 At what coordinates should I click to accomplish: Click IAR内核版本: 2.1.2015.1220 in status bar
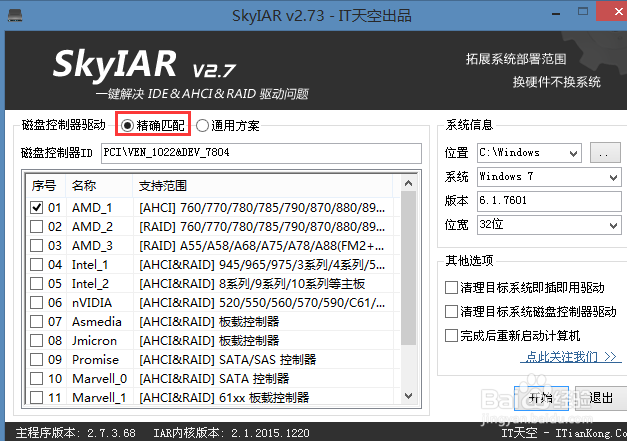click(232, 433)
